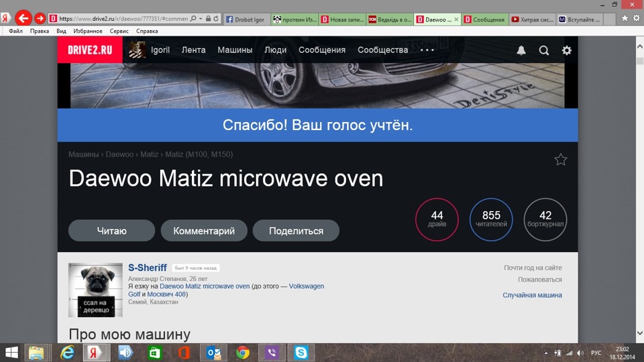Go to Люди in site navigation
This screenshot has height=362, width=644.
(x=275, y=50)
